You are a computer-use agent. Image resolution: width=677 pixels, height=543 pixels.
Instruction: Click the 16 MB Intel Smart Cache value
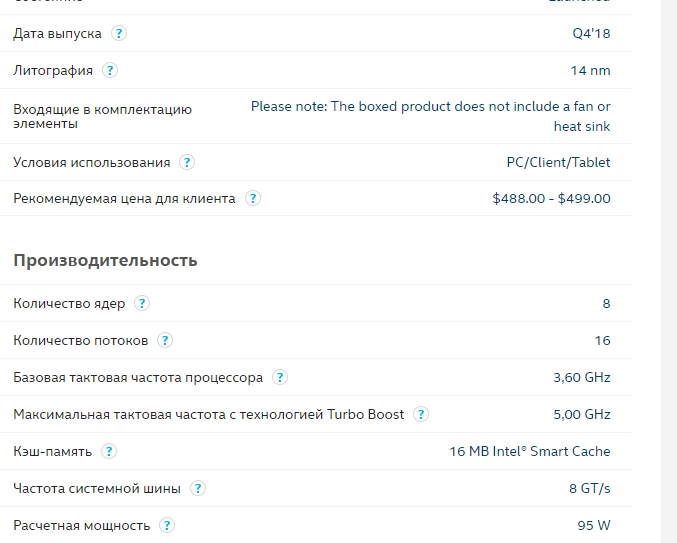click(530, 451)
